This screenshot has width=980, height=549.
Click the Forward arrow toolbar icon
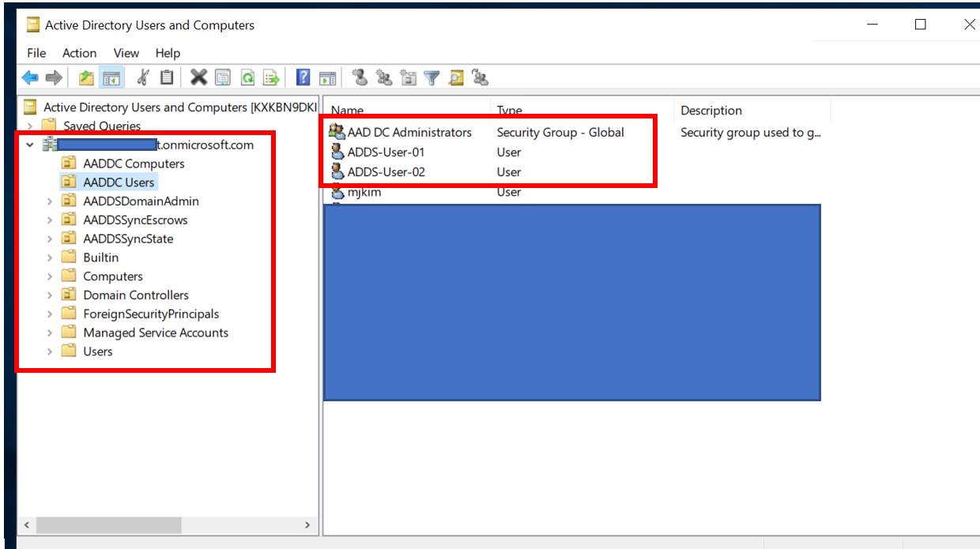point(54,77)
